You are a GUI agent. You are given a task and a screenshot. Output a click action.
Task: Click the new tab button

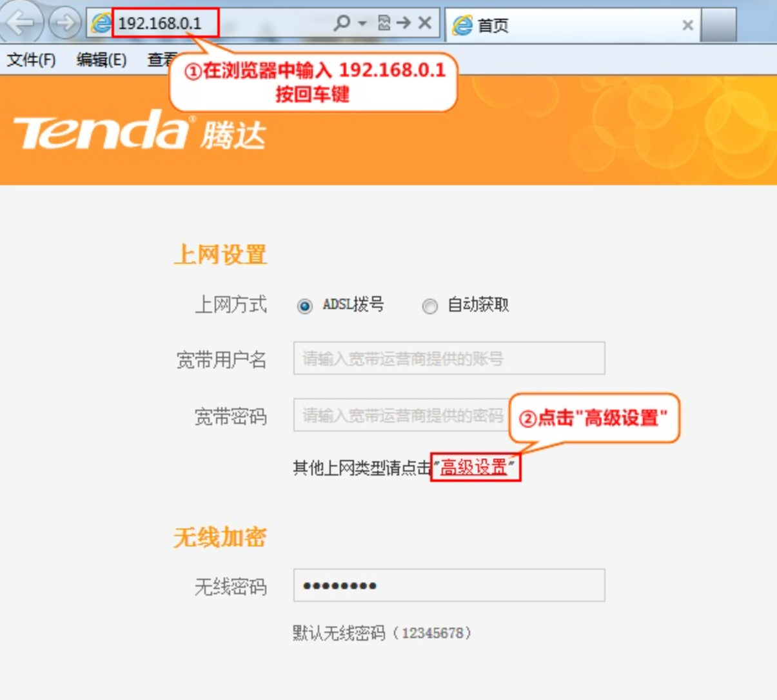tap(718, 25)
